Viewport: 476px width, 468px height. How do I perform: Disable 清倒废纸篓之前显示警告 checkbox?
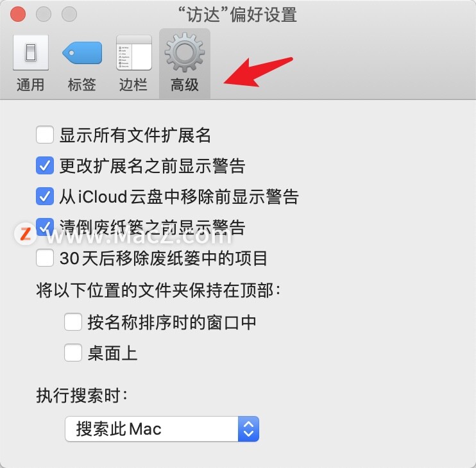pos(45,227)
